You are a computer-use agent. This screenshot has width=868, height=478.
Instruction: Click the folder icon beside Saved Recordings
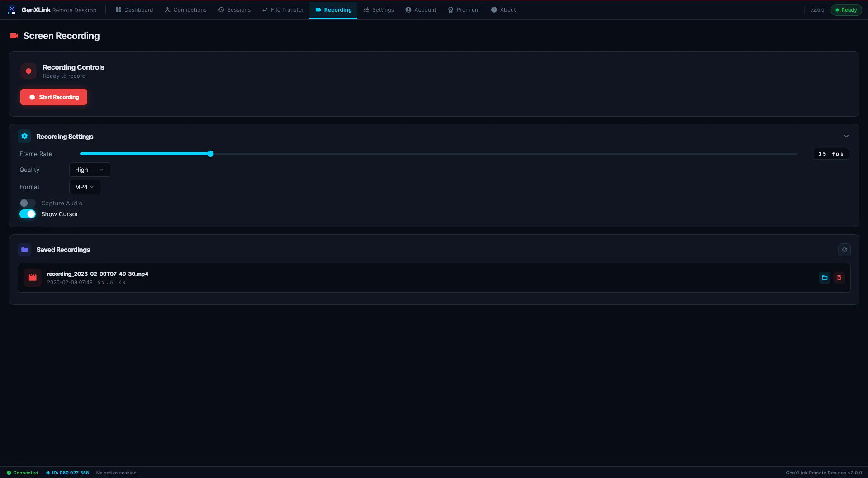[24, 250]
